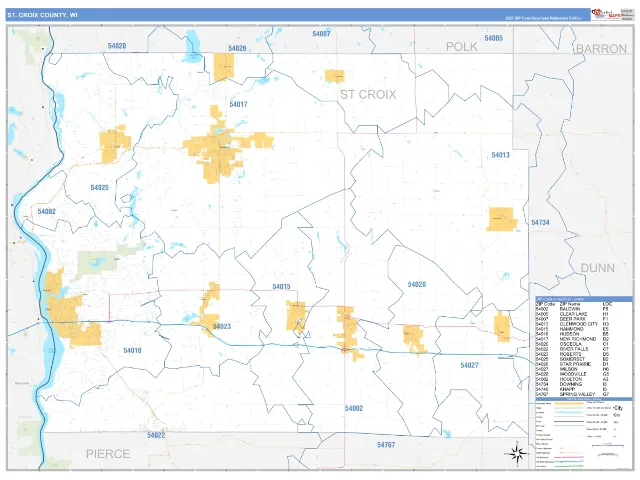Select ZIP code label 54017

(x=238, y=104)
